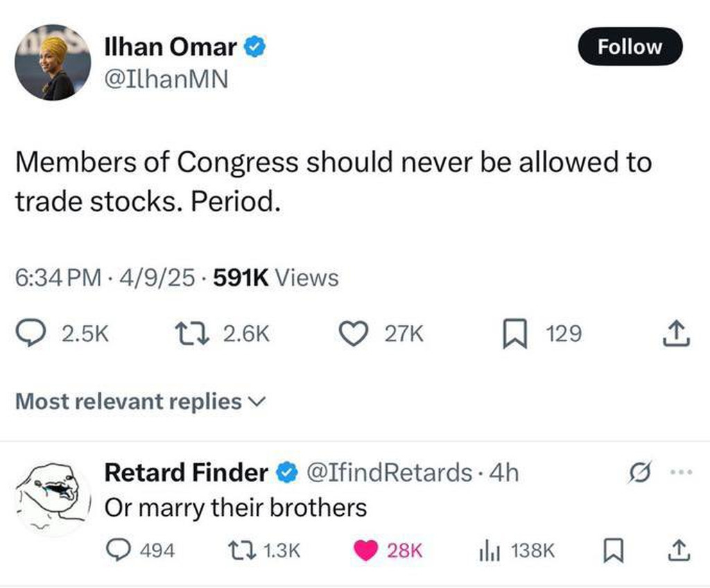View analytics for the reply with 138K views
The width and height of the screenshot is (710, 588).
(490, 550)
